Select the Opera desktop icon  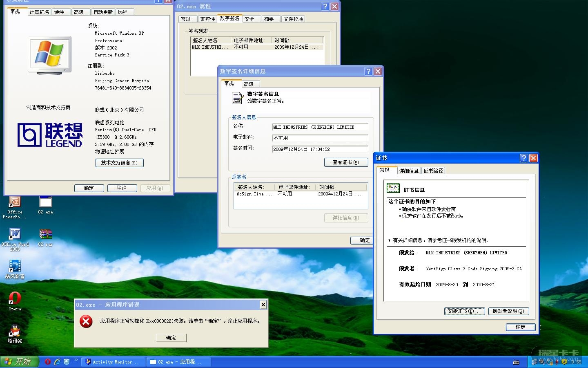(15, 301)
